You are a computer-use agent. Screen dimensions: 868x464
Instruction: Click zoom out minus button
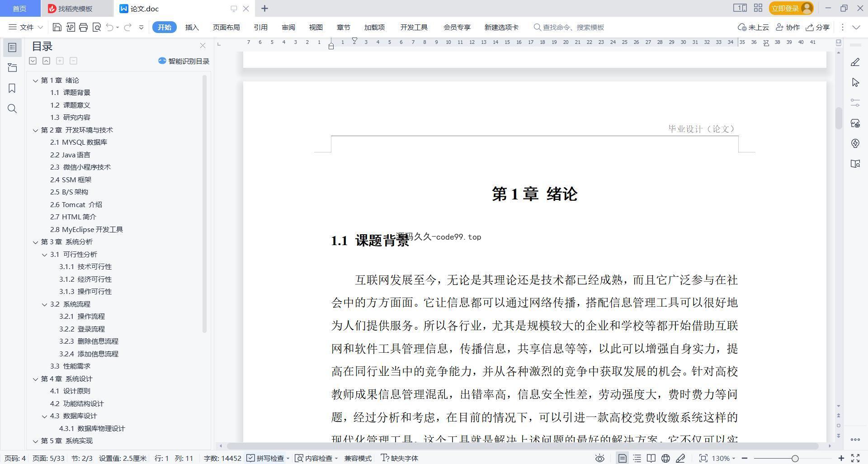pos(745,458)
